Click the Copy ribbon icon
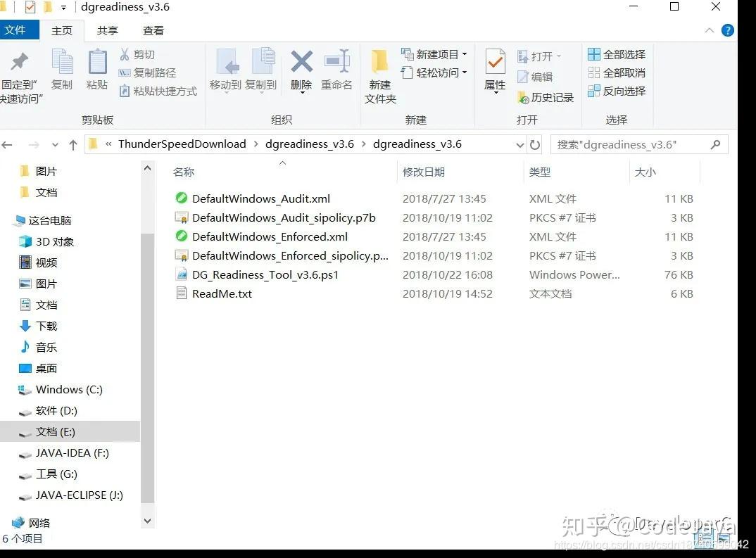The height and width of the screenshot is (558, 756). [x=62, y=62]
